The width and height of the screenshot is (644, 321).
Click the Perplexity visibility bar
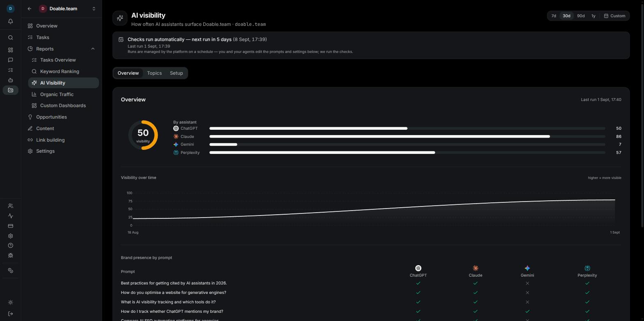(x=407, y=152)
